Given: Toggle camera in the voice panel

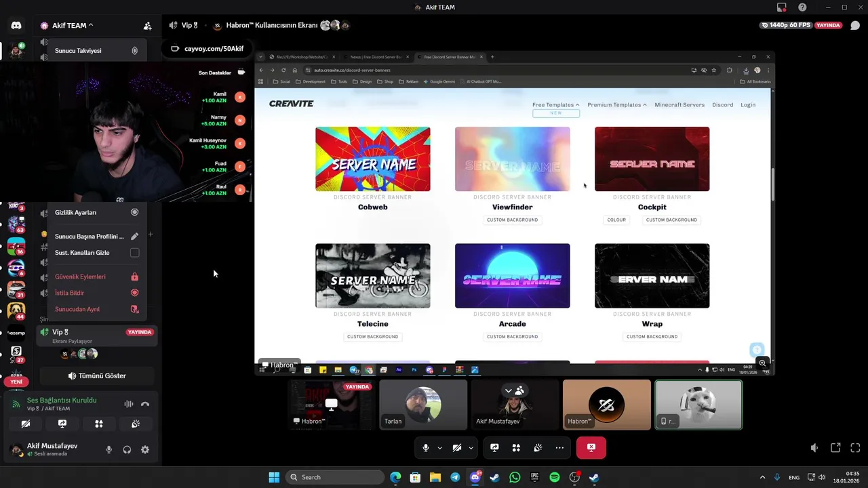Looking at the screenshot, I should [x=26, y=424].
